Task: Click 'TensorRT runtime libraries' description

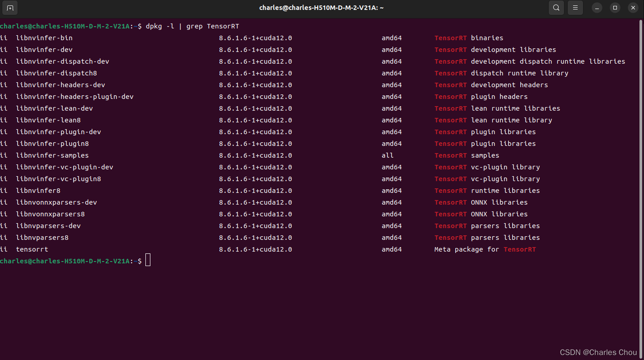Action: pos(487,191)
